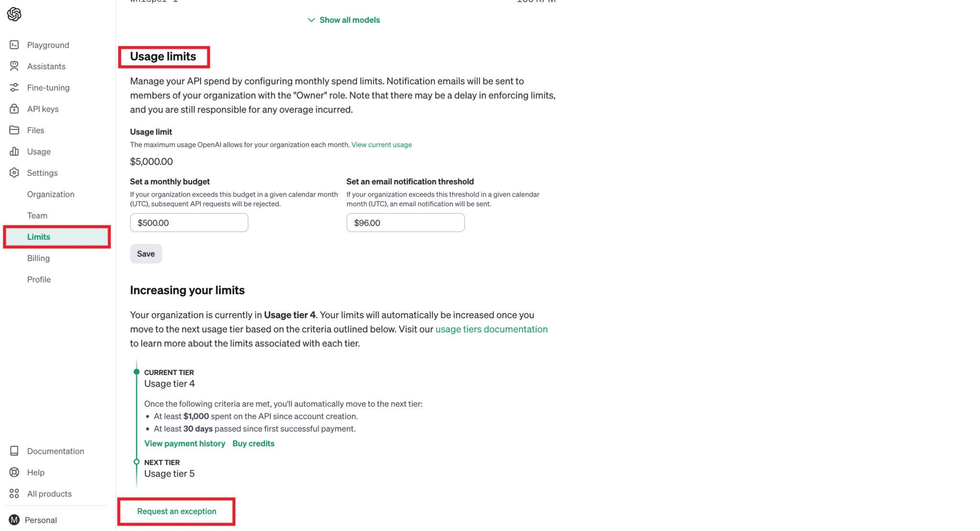
Task: Save the usage limit settings
Action: click(x=145, y=253)
